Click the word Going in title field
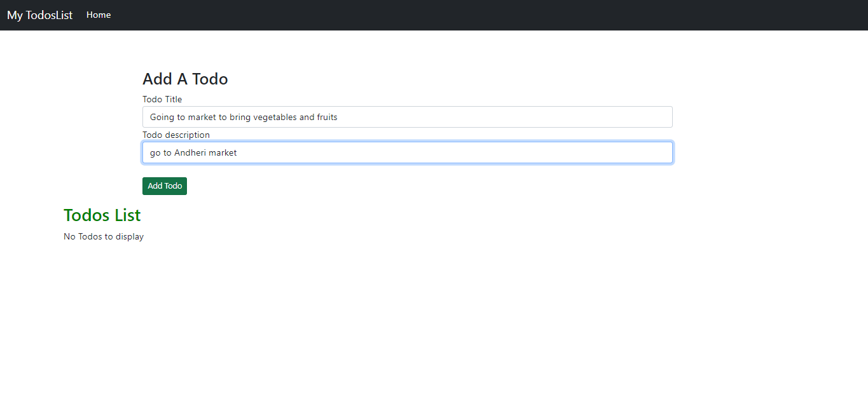 tap(163, 117)
